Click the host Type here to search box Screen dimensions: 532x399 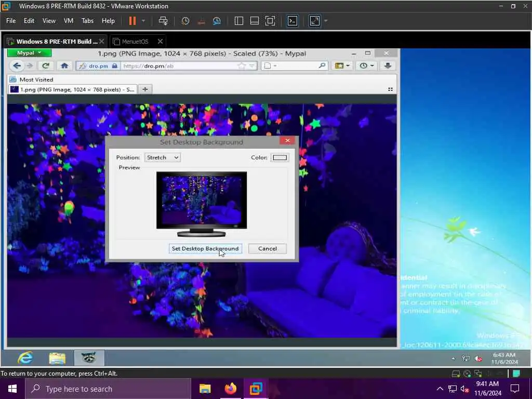(108, 389)
